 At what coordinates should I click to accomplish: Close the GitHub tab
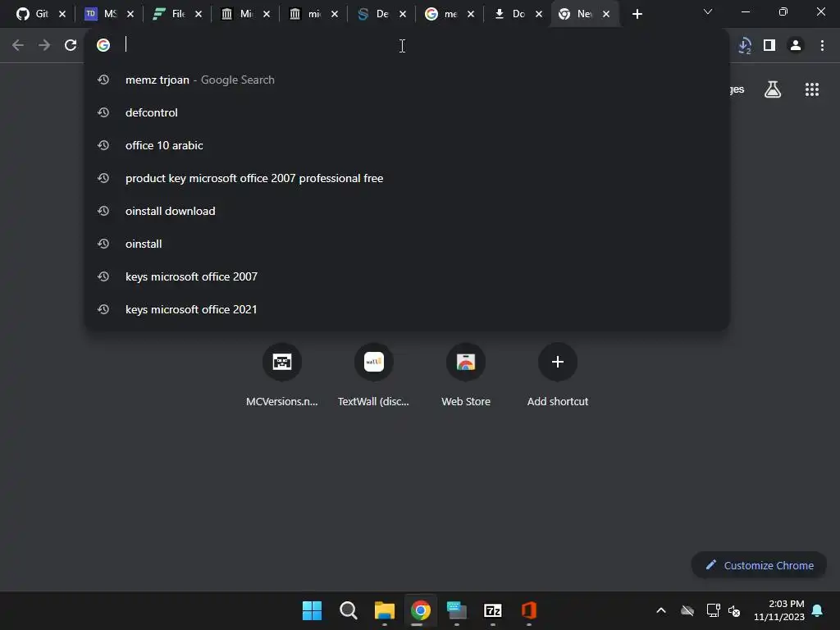[62, 14]
